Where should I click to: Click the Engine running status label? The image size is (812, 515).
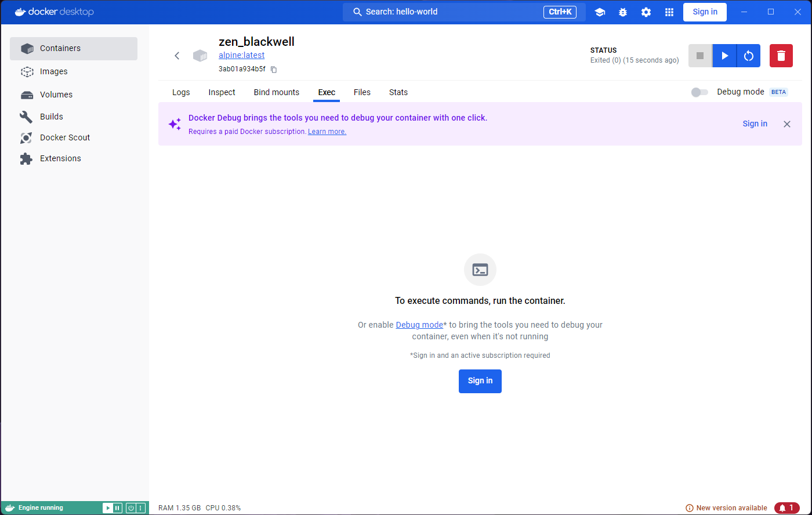(41, 508)
